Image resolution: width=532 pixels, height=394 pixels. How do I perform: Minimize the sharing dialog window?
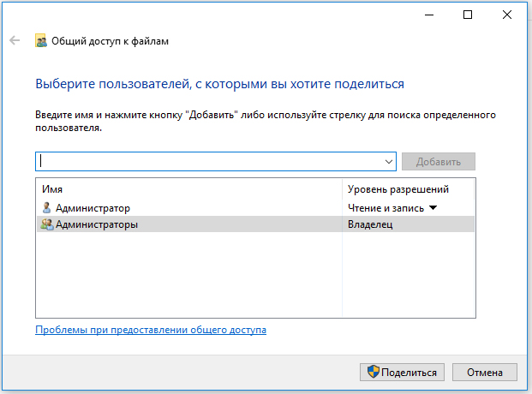click(429, 15)
